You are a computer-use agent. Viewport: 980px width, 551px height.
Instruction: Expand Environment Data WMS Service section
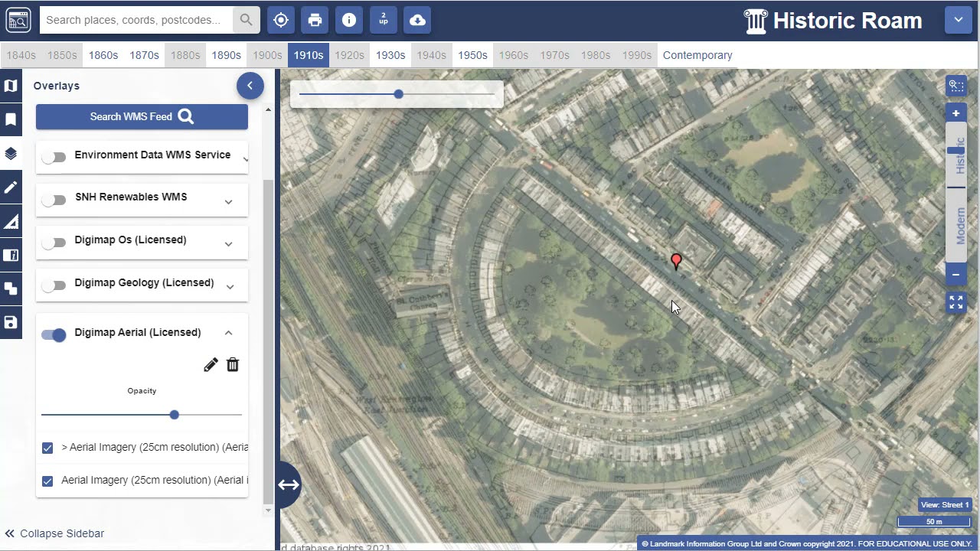pyautogui.click(x=245, y=159)
